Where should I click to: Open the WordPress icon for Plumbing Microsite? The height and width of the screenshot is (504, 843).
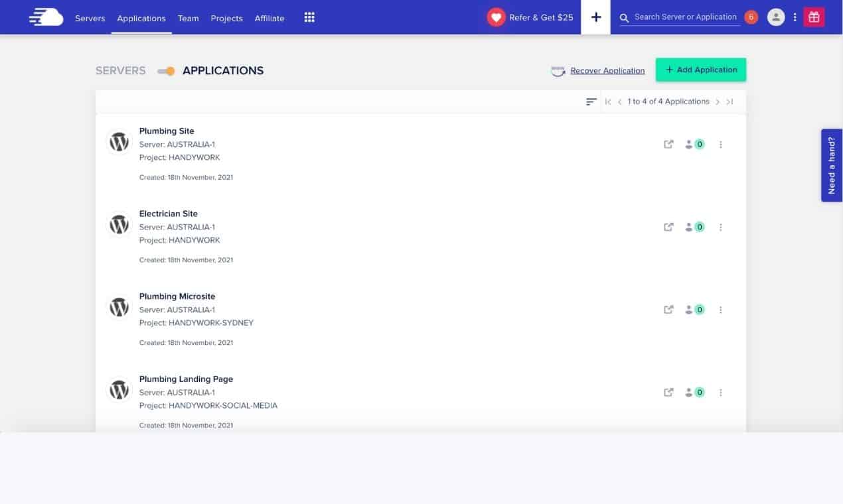(x=119, y=306)
